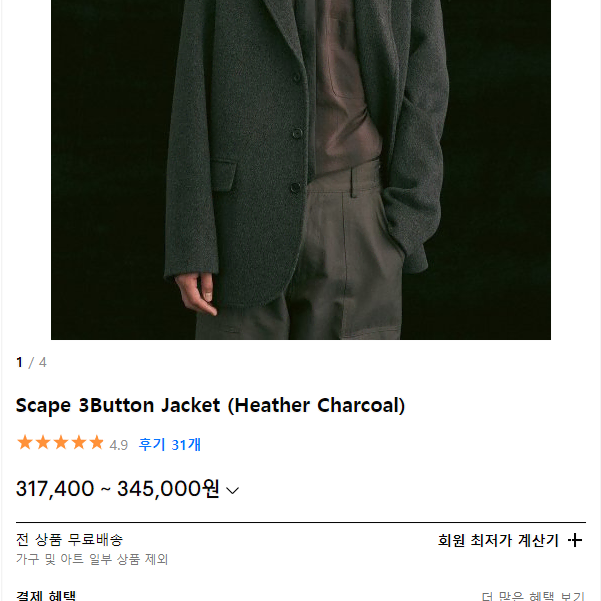Image resolution: width=601 pixels, height=601 pixels.
Task: Click the Scape 3Button Jacket product title
Action: click(x=210, y=405)
